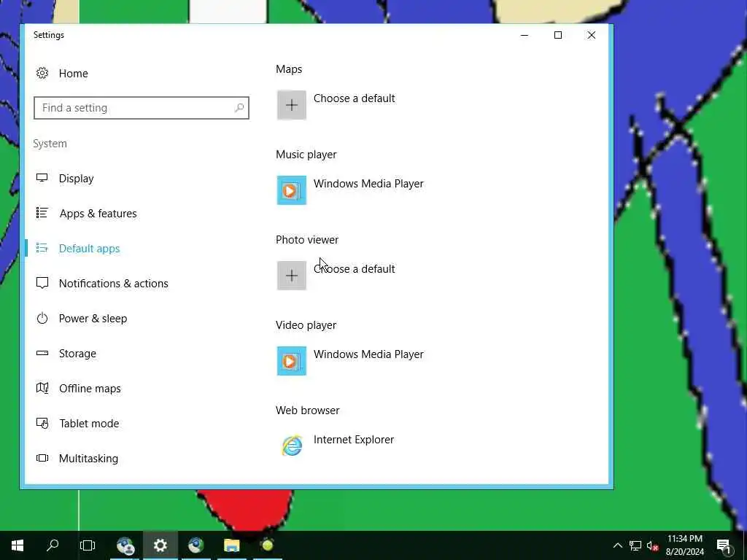Click the Power & sleep power icon
The image size is (747, 560).
pyautogui.click(x=42, y=318)
